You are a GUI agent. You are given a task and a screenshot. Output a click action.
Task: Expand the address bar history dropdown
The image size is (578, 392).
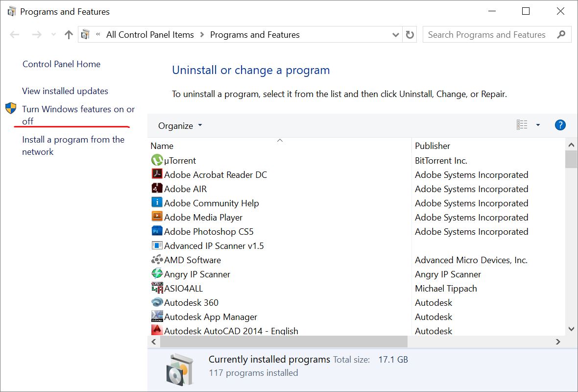click(x=396, y=35)
